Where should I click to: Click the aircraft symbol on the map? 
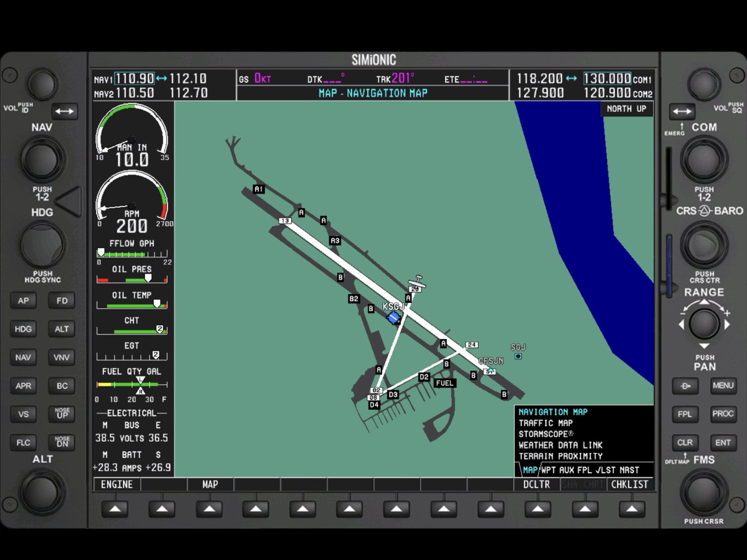pyautogui.click(x=417, y=283)
